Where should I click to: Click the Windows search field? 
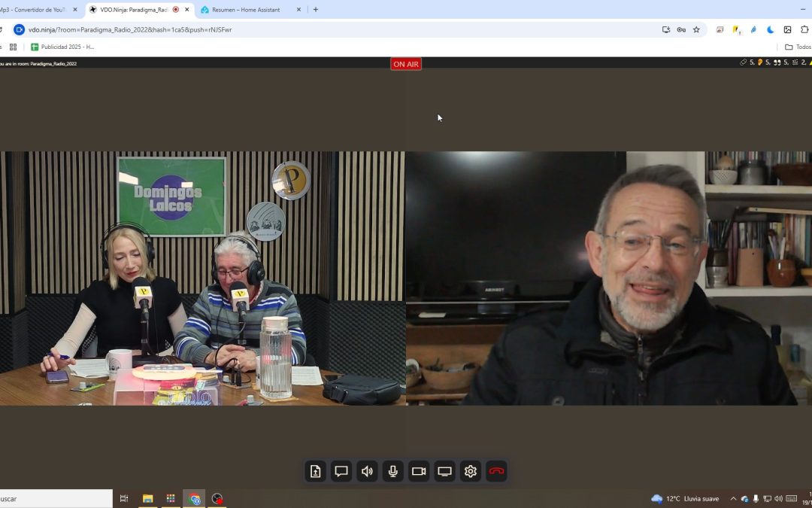(x=53, y=497)
